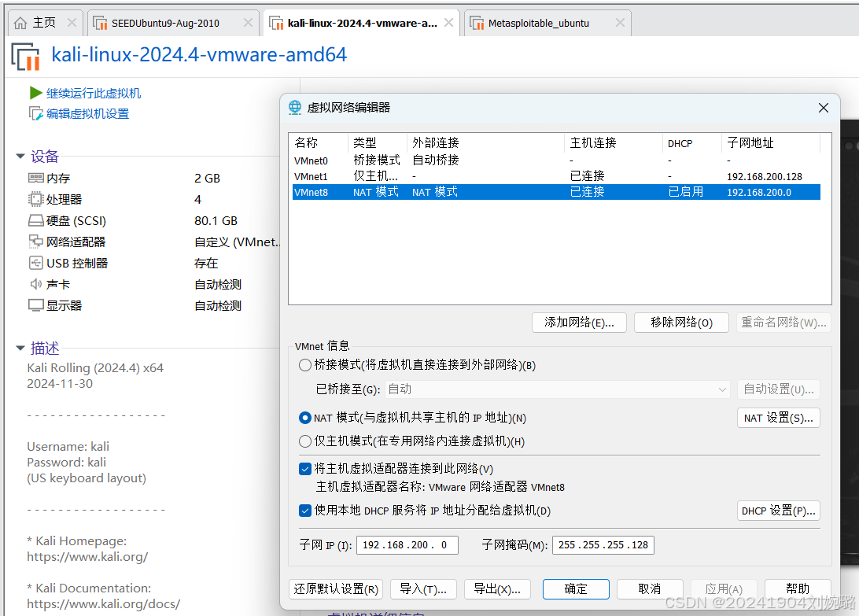Click 编辑虚拟机设置 link
The width and height of the screenshot is (859, 616).
pyautogui.click(x=87, y=113)
